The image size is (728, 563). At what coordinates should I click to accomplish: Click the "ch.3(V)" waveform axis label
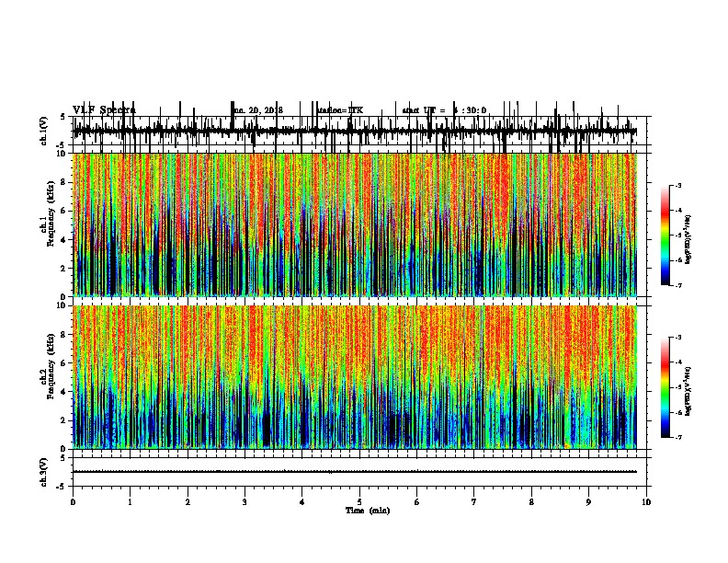[44, 472]
